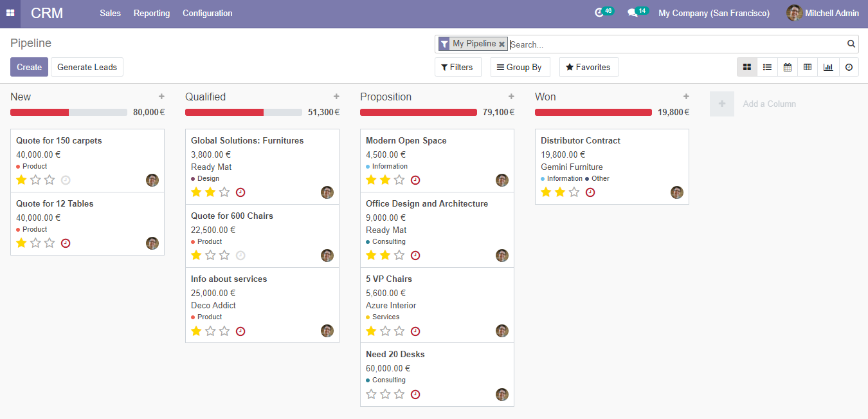Image resolution: width=868 pixels, height=419 pixels.
Task: Open the calendar view
Action: tap(787, 66)
